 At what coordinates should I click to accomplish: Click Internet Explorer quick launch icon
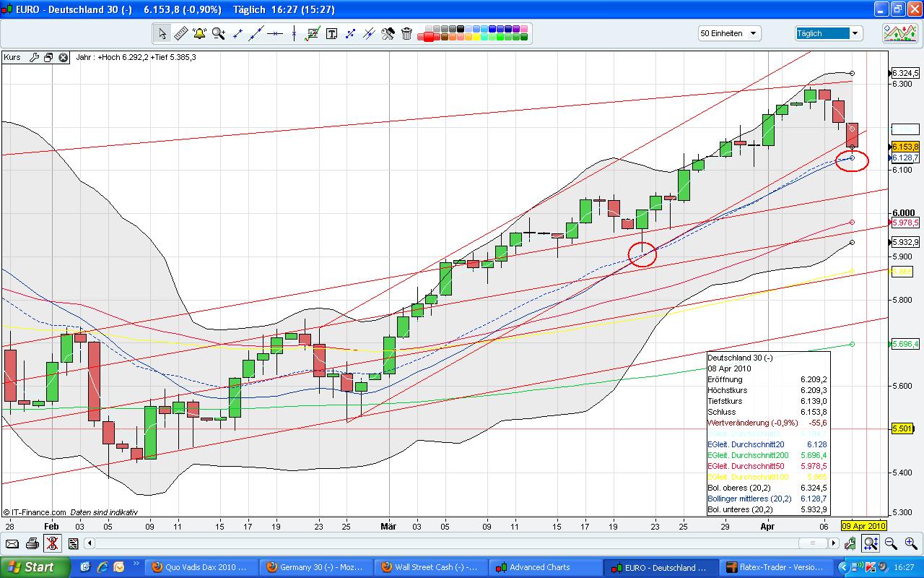click(x=102, y=567)
